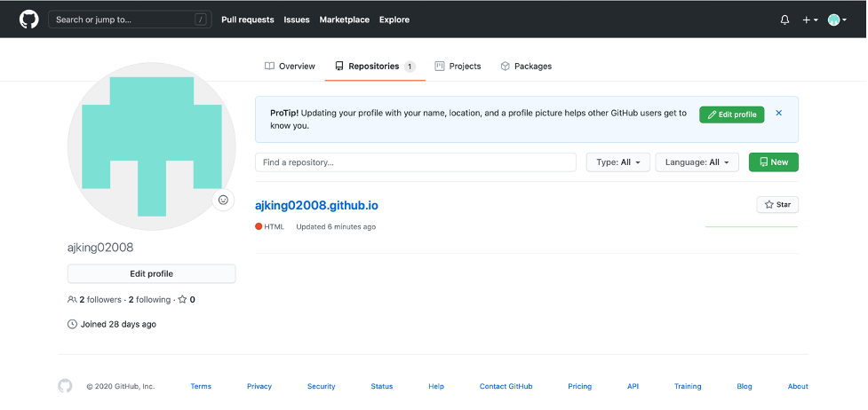Click the set status smiley icon
868x410 pixels.
[x=223, y=200]
